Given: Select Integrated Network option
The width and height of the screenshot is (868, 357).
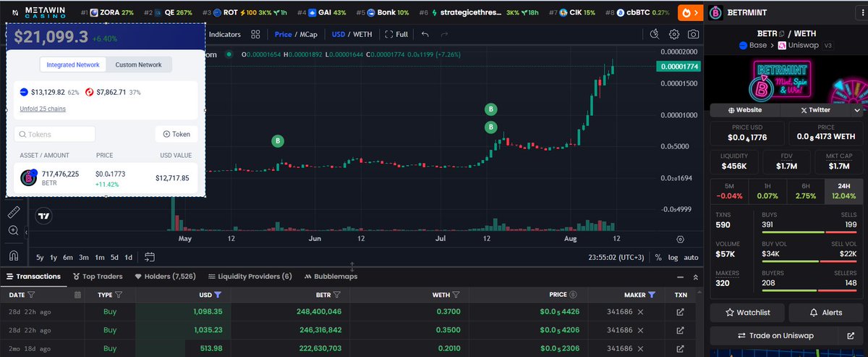Looking at the screenshot, I should (x=73, y=64).
